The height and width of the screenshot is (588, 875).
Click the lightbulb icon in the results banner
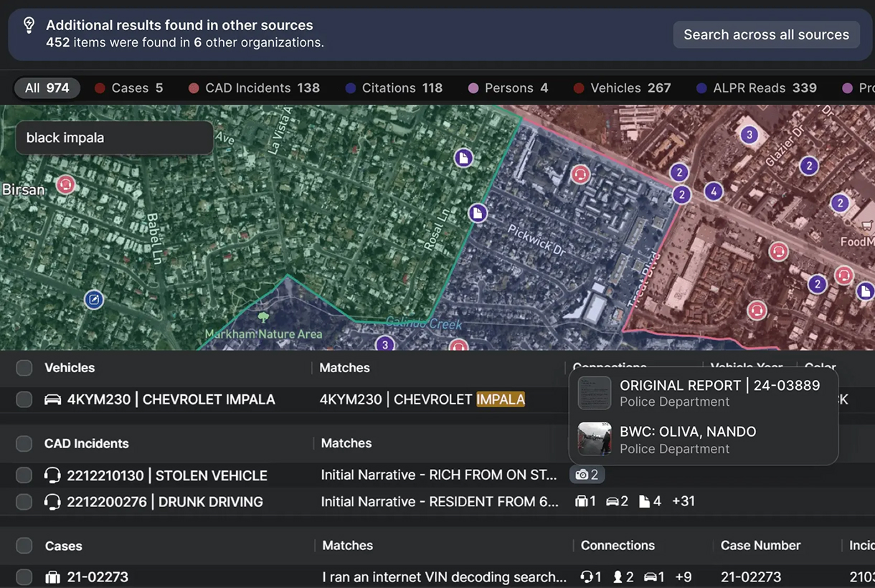(x=29, y=26)
